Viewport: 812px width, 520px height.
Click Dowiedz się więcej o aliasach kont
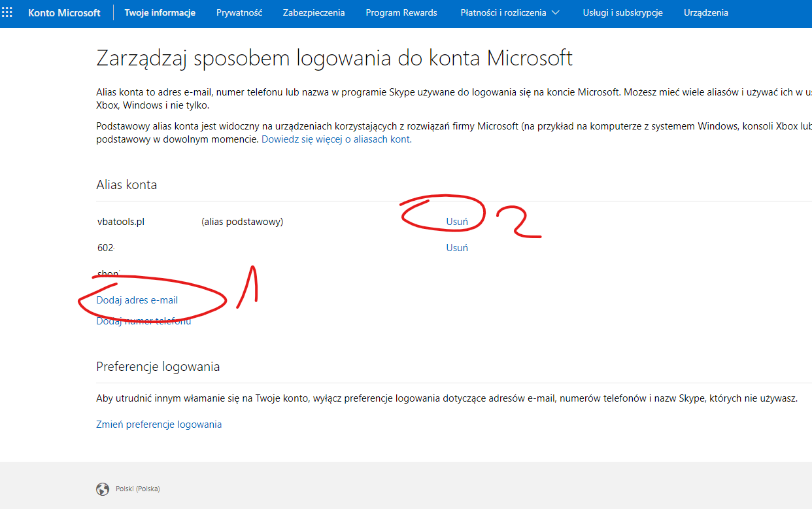[x=337, y=139]
